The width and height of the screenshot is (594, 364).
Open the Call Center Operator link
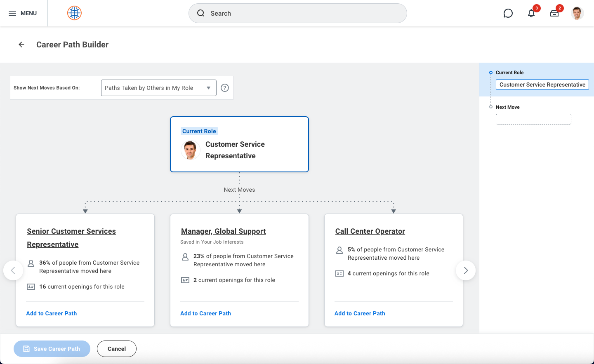click(x=370, y=231)
